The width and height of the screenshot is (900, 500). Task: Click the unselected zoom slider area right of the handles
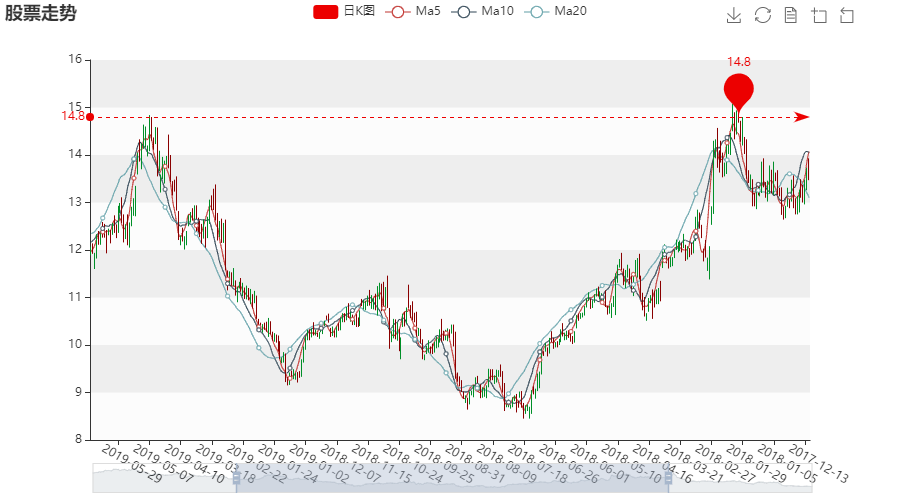pos(742,478)
